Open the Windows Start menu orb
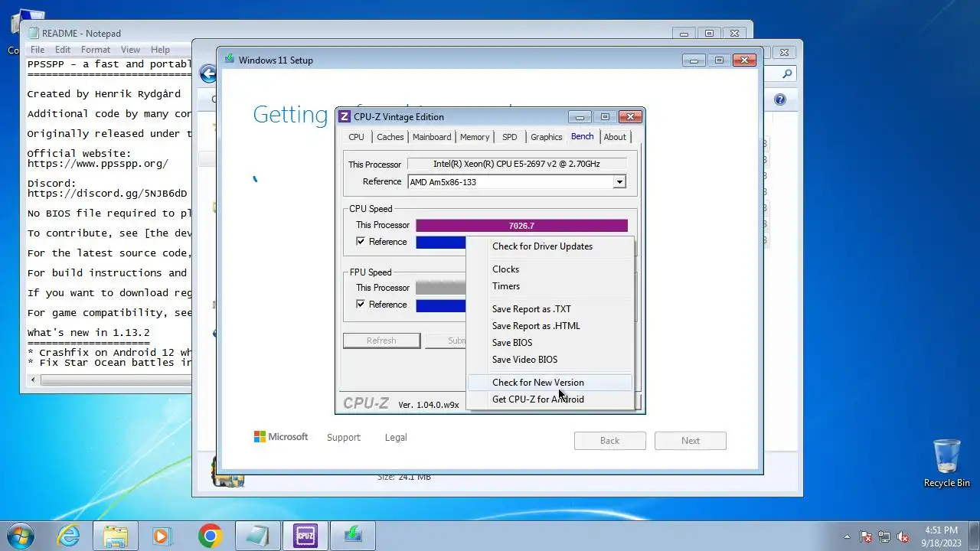The height and width of the screenshot is (551, 980). click(21, 535)
